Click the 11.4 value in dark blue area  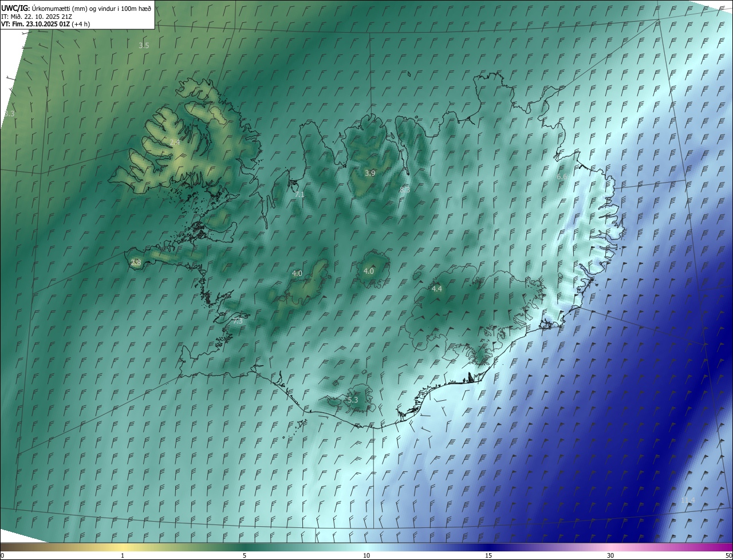pos(688,500)
